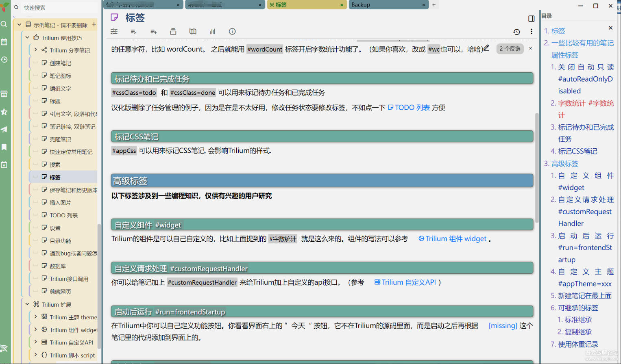The height and width of the screenshot is (364, 621).
Task: Close the table of contents panel
Action: pyautogui.click(x=610, y=28)
